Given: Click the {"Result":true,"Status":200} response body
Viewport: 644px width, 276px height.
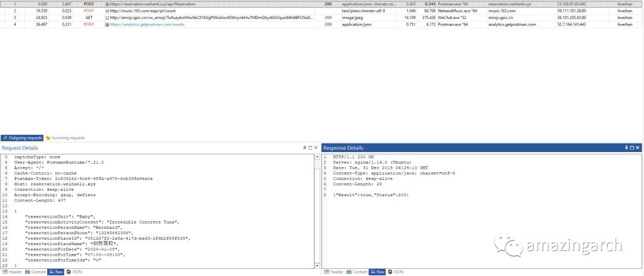Looking at the screenshot, I should (371, 195).
